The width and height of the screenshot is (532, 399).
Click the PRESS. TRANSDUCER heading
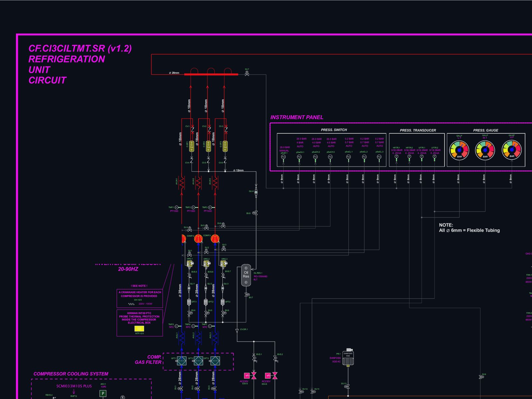pos(418,130)
